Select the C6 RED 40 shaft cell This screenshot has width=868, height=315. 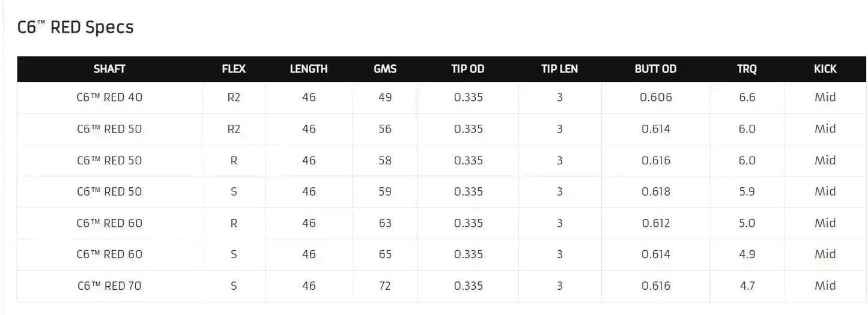coord(109,97)
